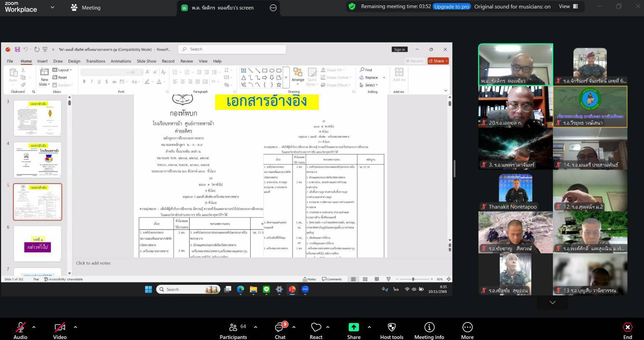Open the Chat panel
This screenshot has width=644, height=340.
pyautogui.click(x=280, y=330)
